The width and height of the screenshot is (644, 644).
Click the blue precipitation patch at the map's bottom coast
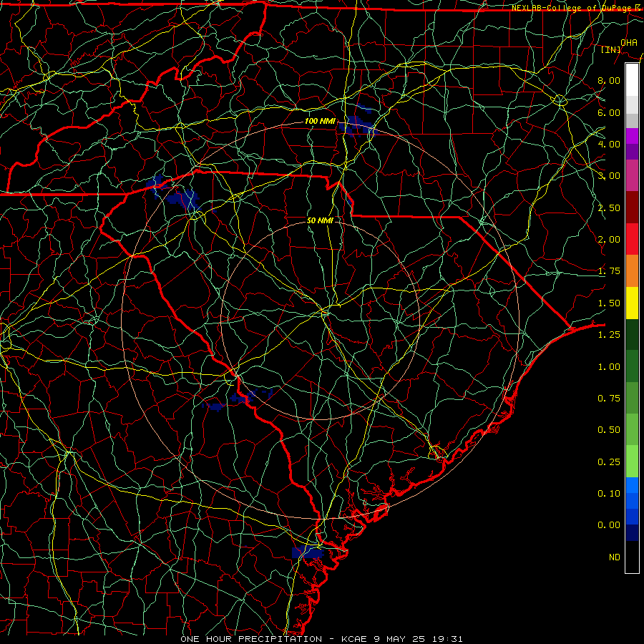[x=307, y=552]
